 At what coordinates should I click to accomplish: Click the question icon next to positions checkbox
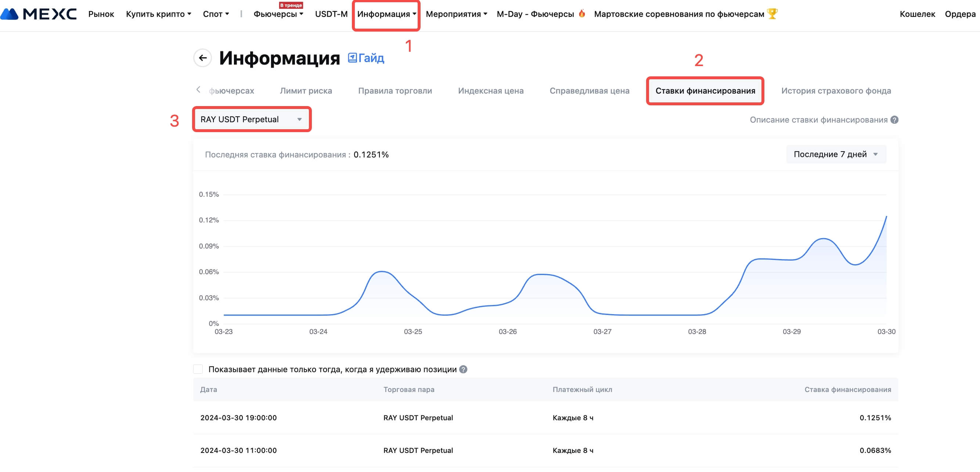point(463,369)
